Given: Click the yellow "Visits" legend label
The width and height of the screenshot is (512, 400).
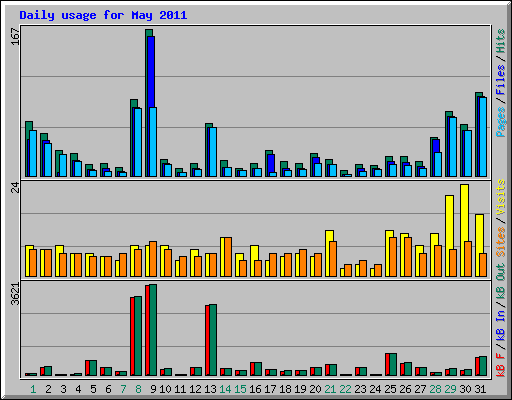Looking at the screenshot, I should (500, 197).
